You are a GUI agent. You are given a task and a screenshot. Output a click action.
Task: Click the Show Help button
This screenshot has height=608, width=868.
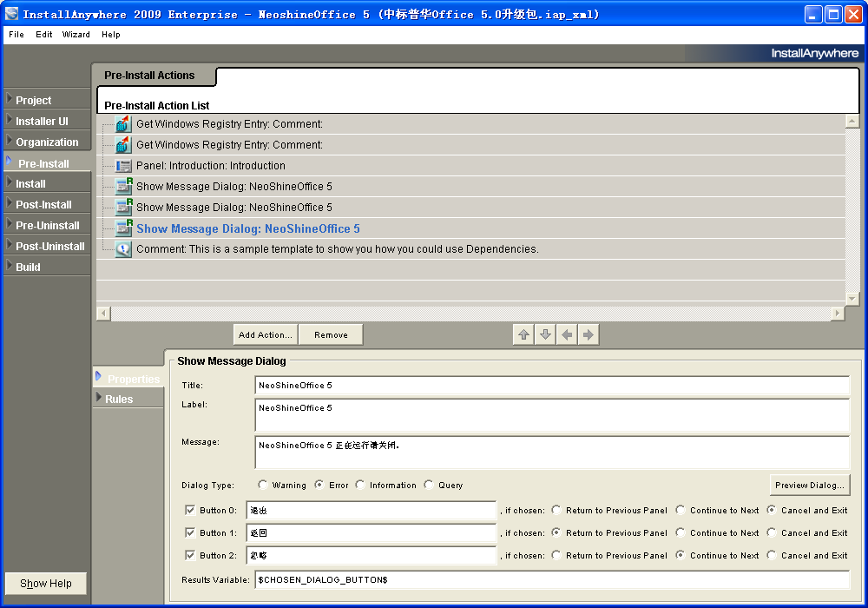(x=46, y=583)
